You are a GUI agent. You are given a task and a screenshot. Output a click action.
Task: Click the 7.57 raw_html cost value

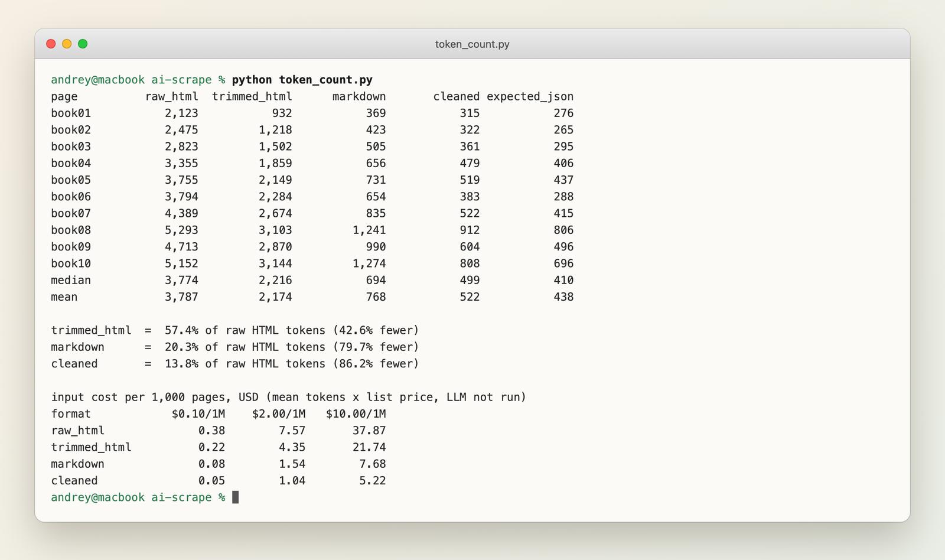click(292, 431)
